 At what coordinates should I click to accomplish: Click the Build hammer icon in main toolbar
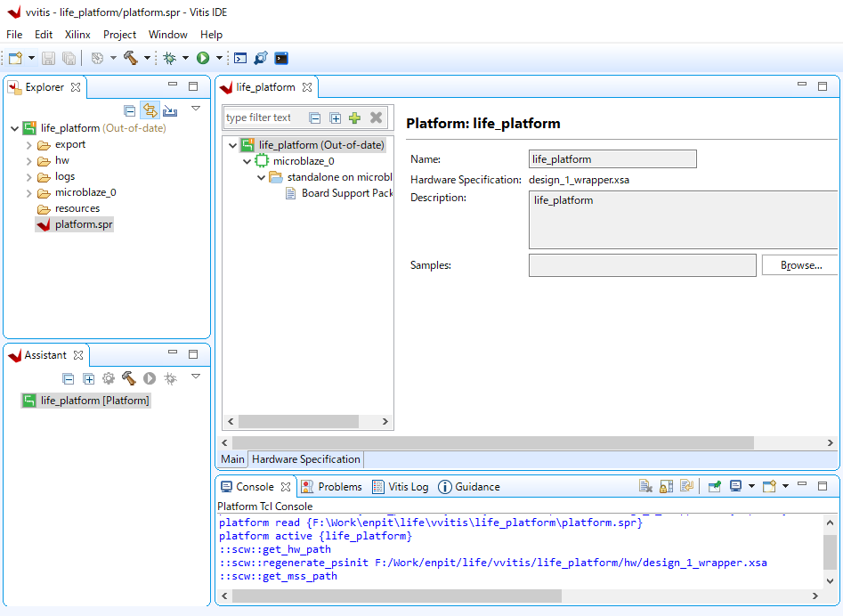coord(131,58)
